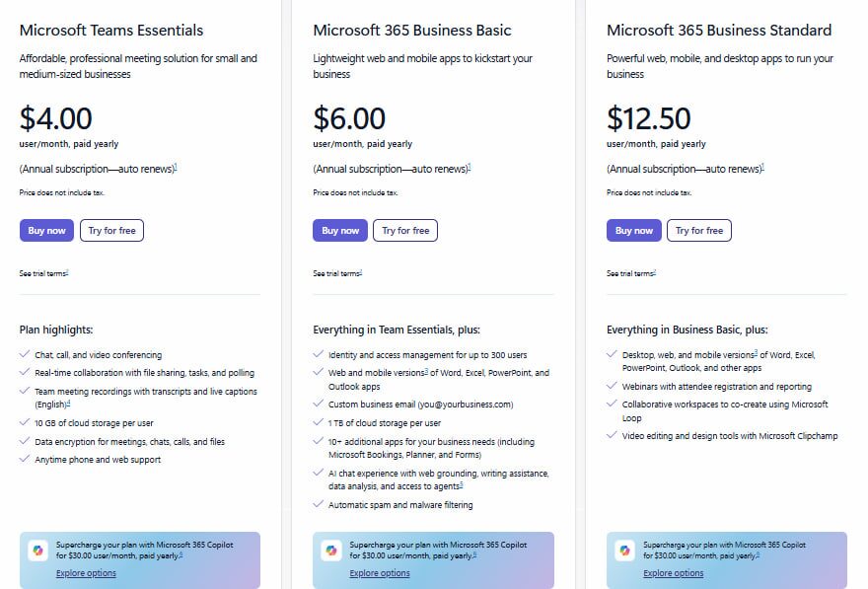Try Business Basic for free

(x=405, y=231)
